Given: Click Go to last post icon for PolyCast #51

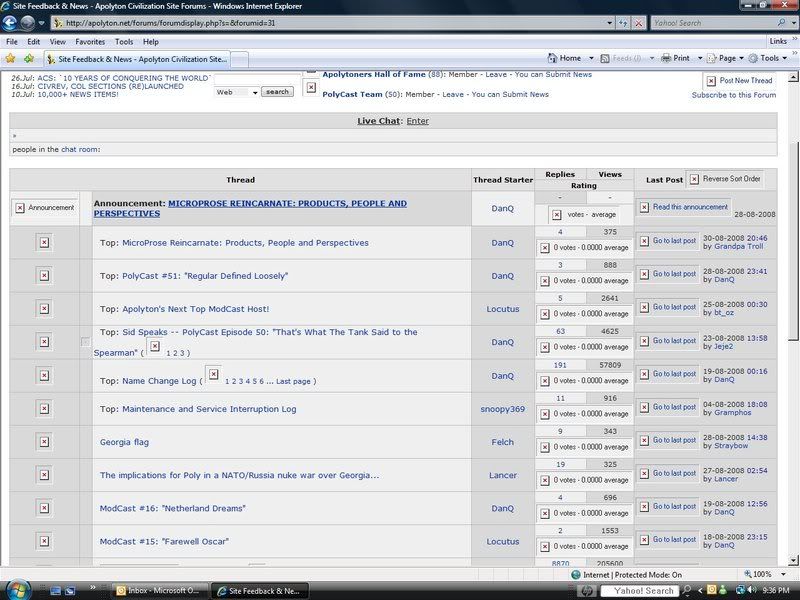Looking at the screenshot, I should [644, 274].
